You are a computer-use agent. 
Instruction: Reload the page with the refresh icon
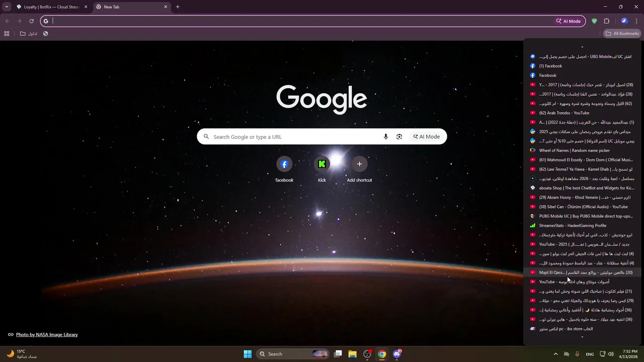[x=31, y=21]
